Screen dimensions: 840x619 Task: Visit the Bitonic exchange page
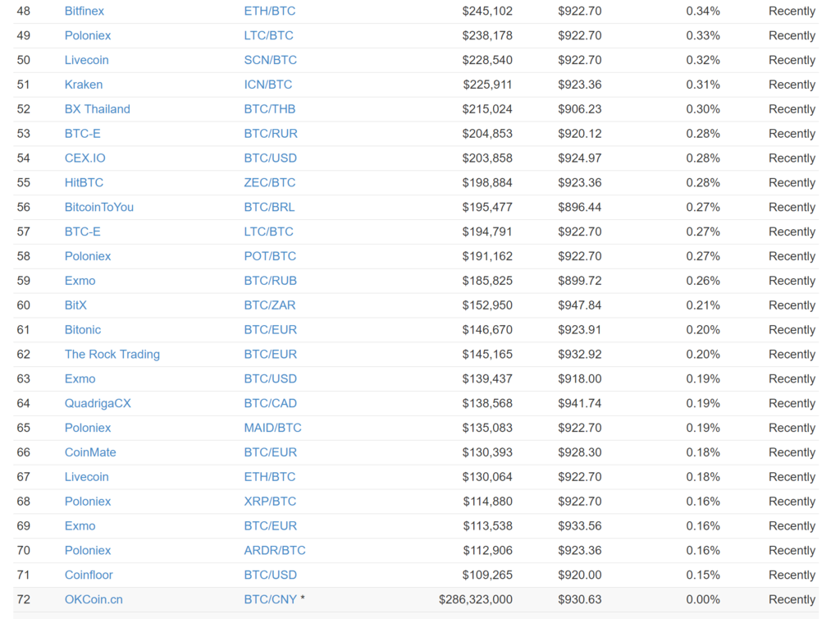[x=83, y=330]
